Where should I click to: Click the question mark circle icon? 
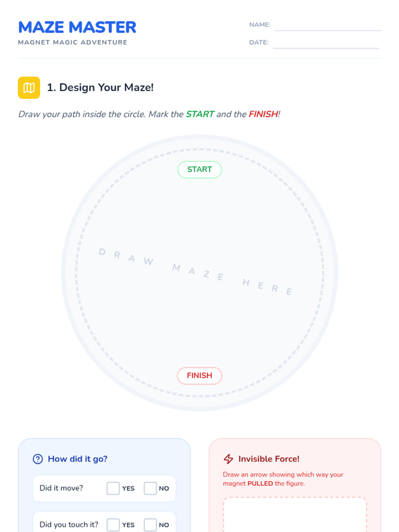(38, 459)
